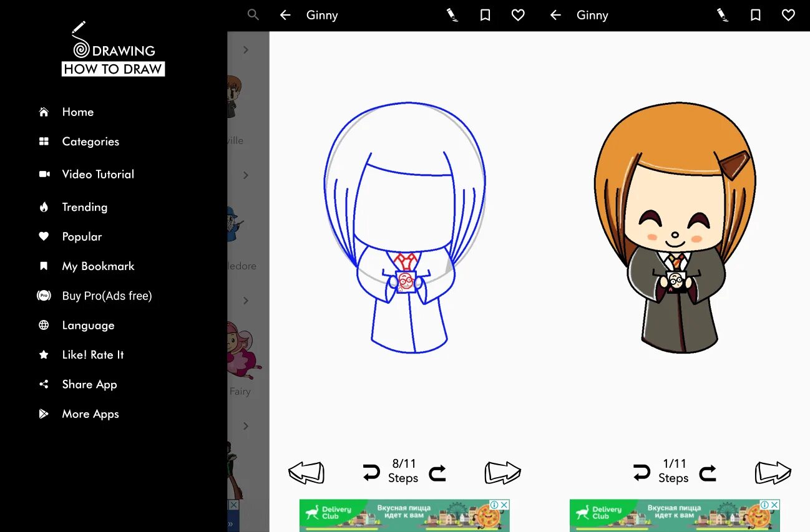Open the marker tool in middle Ginny screen
810x532 pixels.
pos(452,15)
